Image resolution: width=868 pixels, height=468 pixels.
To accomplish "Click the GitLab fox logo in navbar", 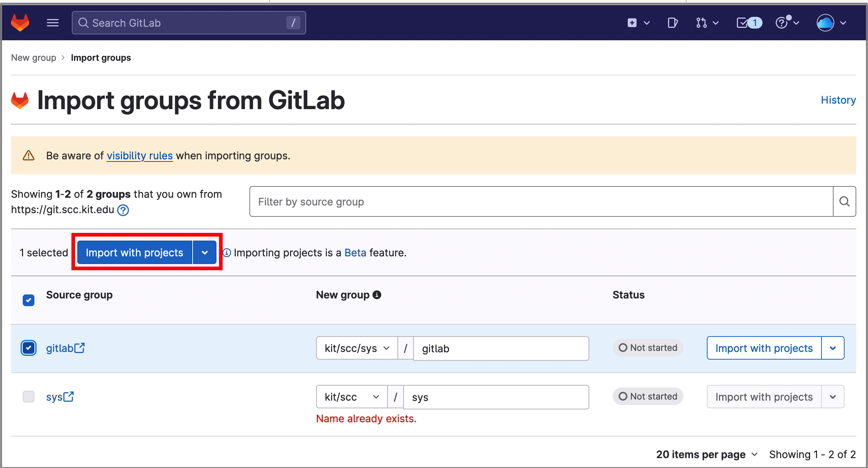I will coord(20,23).
